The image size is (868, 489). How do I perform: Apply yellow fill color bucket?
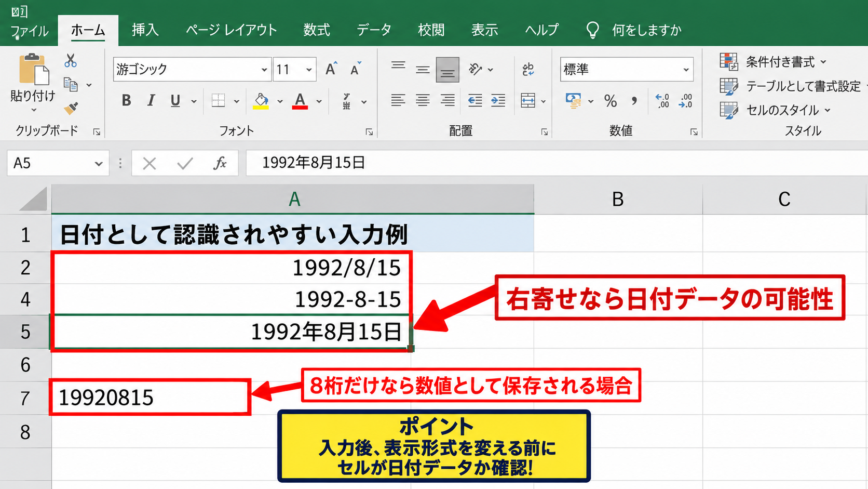(x=261, y=101)
